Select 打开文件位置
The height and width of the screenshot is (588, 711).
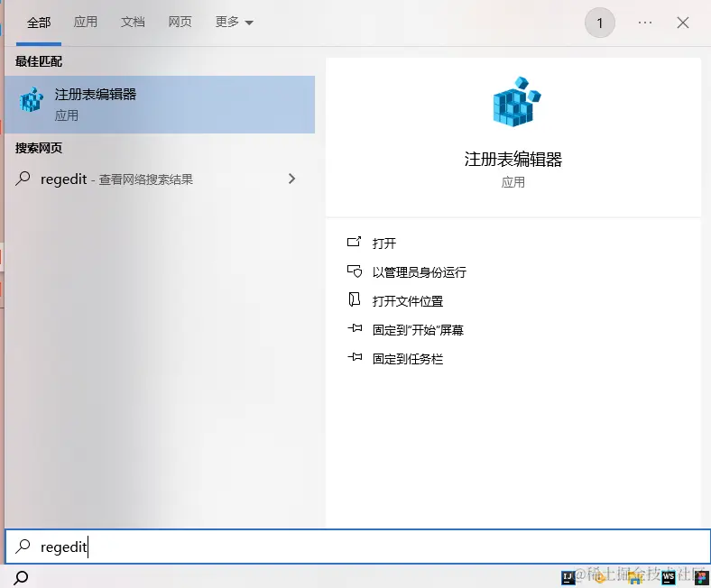[408, 301]
